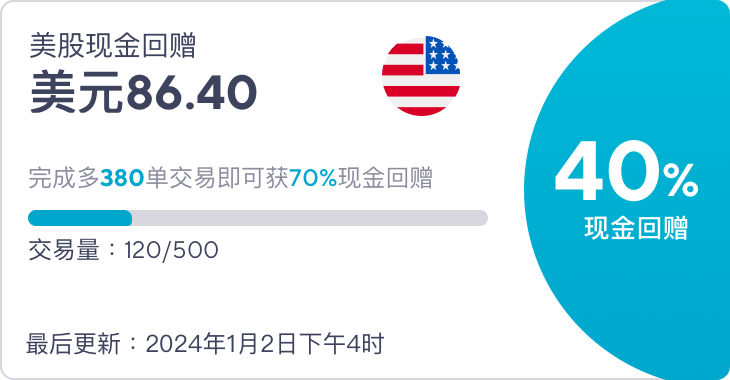
Task: Tap the 2024年1月2日下午4时 timestamp
Action: [x=265, y=344]
